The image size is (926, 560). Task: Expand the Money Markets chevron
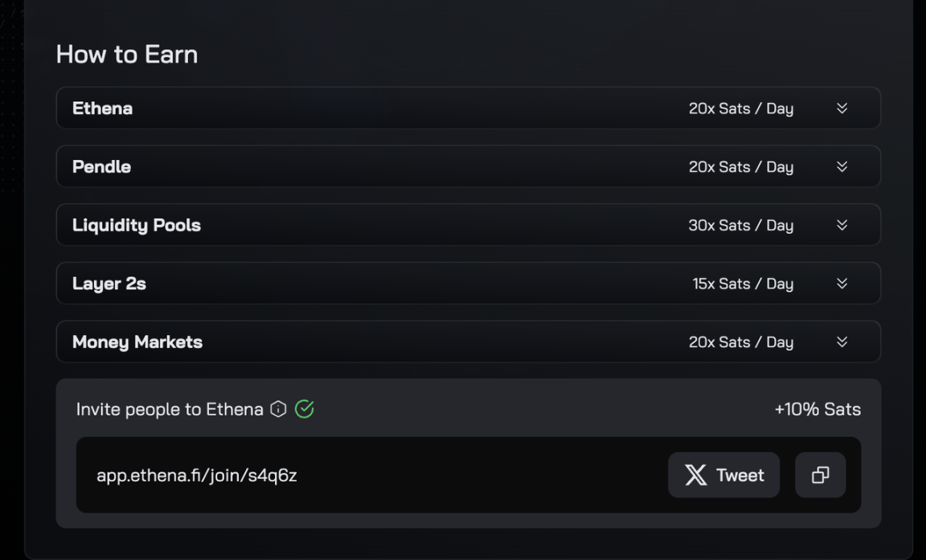842,341
